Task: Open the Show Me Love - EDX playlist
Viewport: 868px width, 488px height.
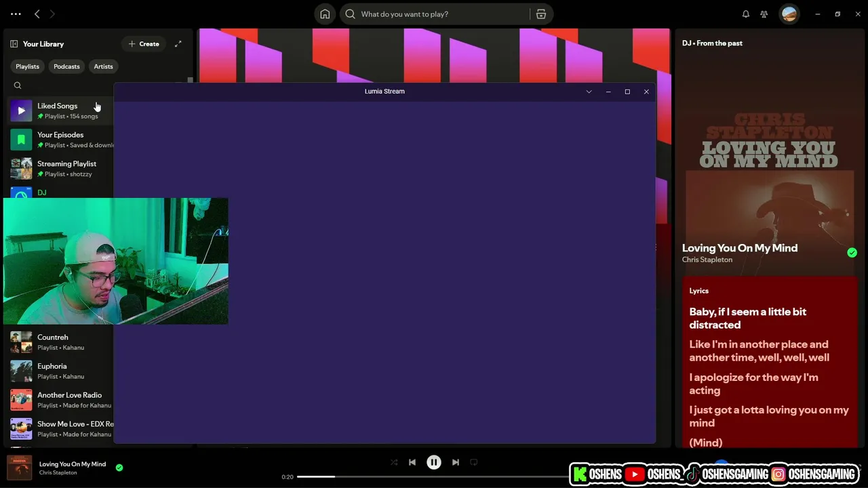Action: [x=61, y=429]
